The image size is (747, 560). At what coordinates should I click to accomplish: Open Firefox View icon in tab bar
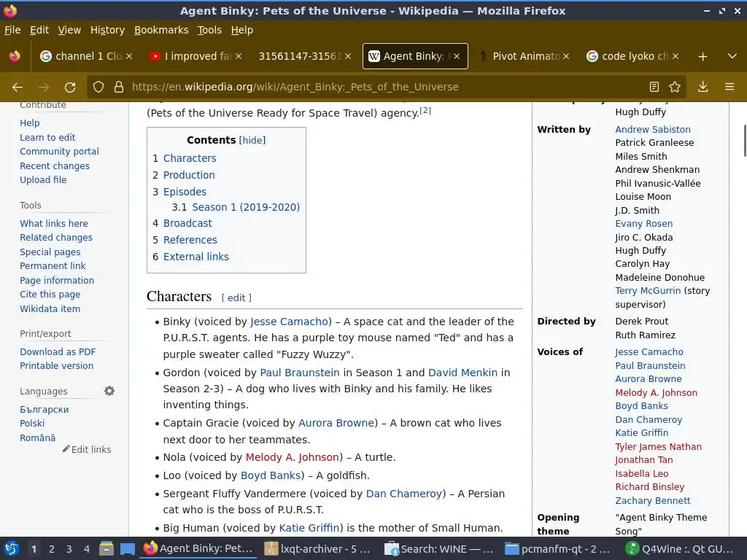[15, 56]
